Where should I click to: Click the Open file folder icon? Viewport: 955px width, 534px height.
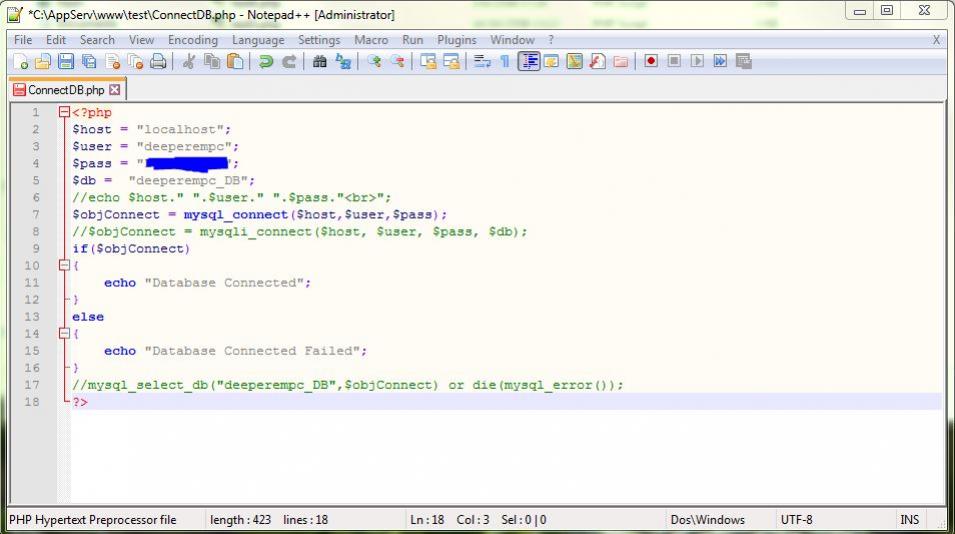[x=43, y=61]
